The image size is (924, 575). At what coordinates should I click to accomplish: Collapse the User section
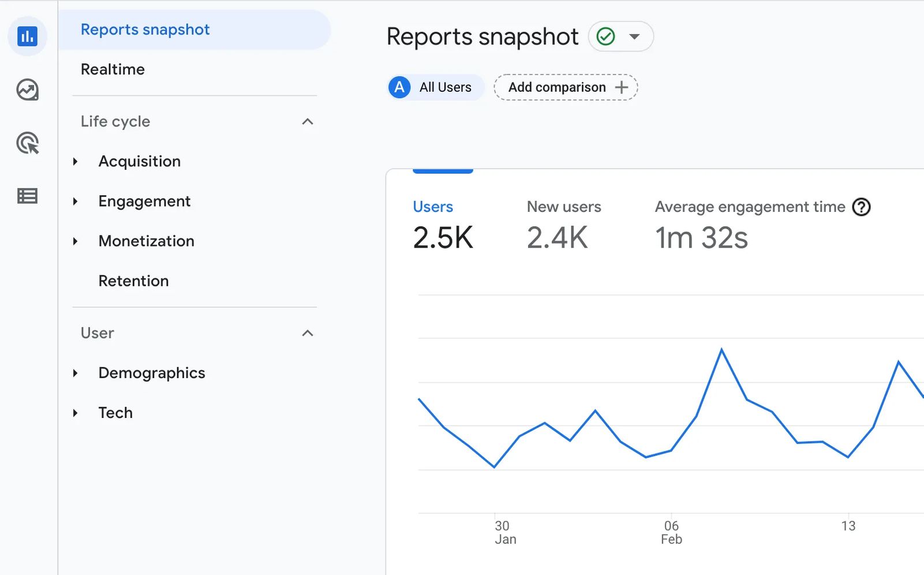[308, 333]
